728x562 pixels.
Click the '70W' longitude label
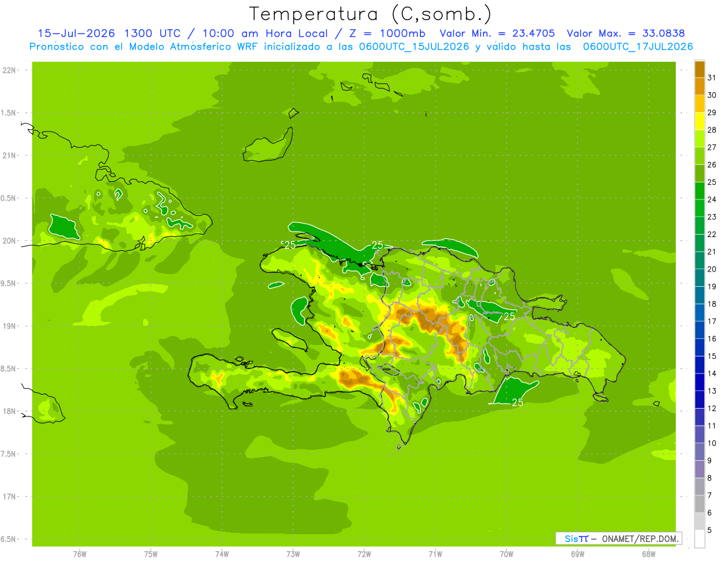[x=507, y=554]
